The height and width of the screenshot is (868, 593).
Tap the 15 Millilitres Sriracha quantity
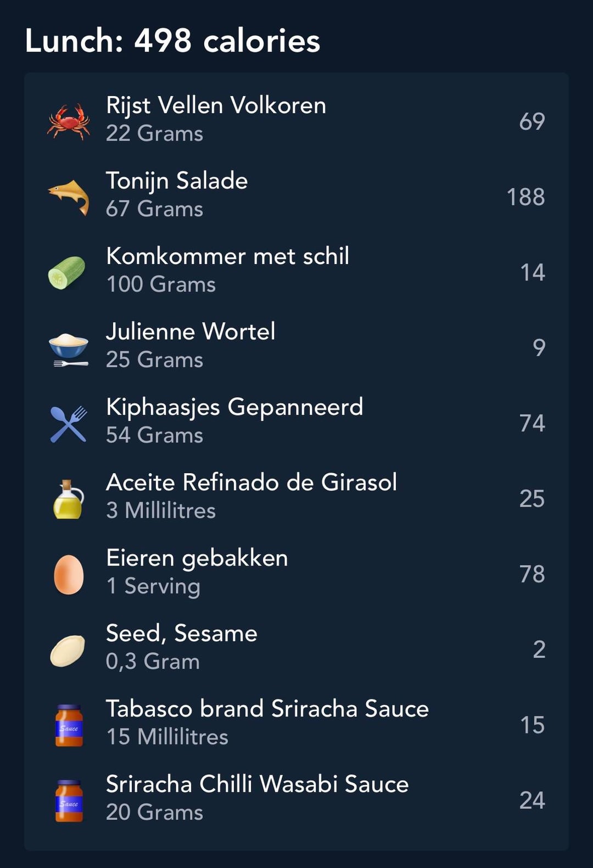(167, 737)
